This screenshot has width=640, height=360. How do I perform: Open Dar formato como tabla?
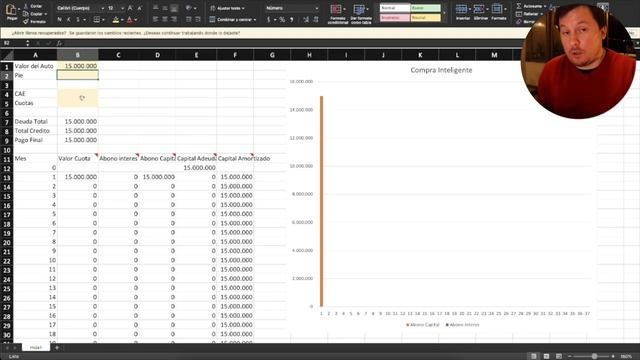click(x=361, y=14)
